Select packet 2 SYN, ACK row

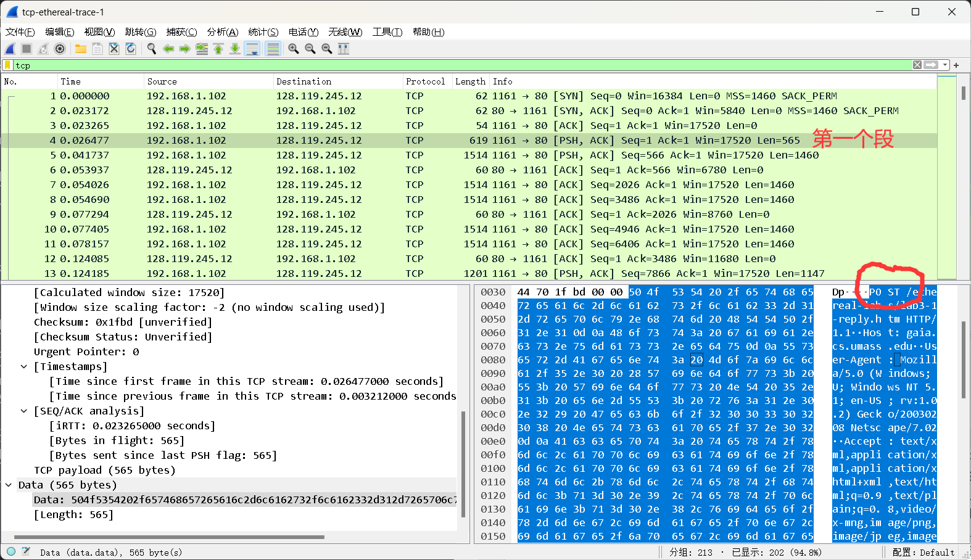click(469, 111)
